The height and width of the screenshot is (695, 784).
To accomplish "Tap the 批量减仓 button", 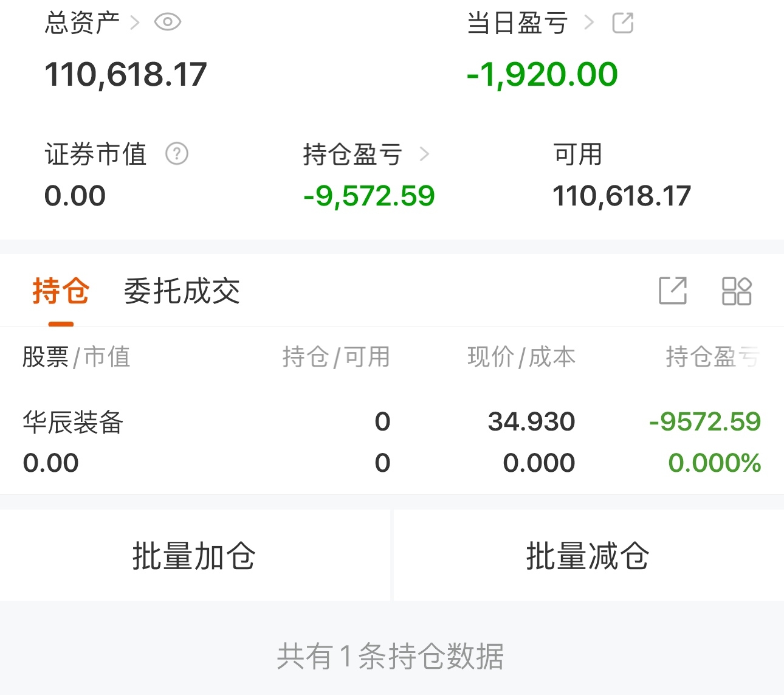I will coord(589,556).
